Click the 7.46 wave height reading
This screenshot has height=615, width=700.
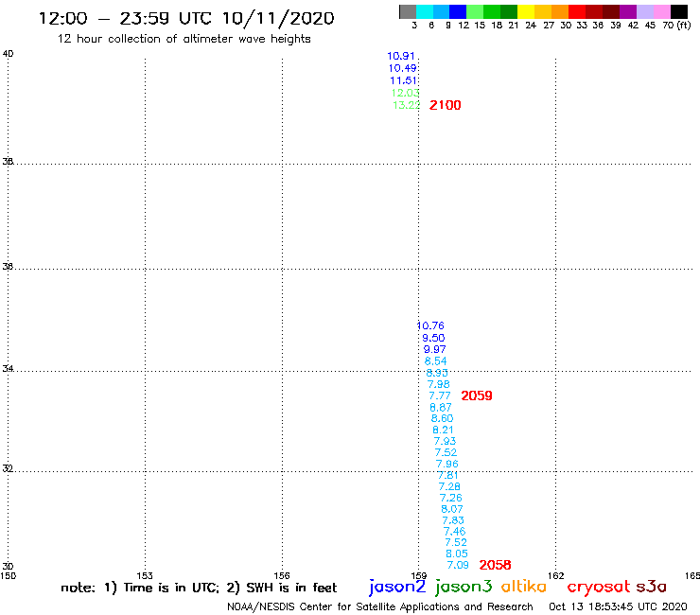click(x=454, y=532)
